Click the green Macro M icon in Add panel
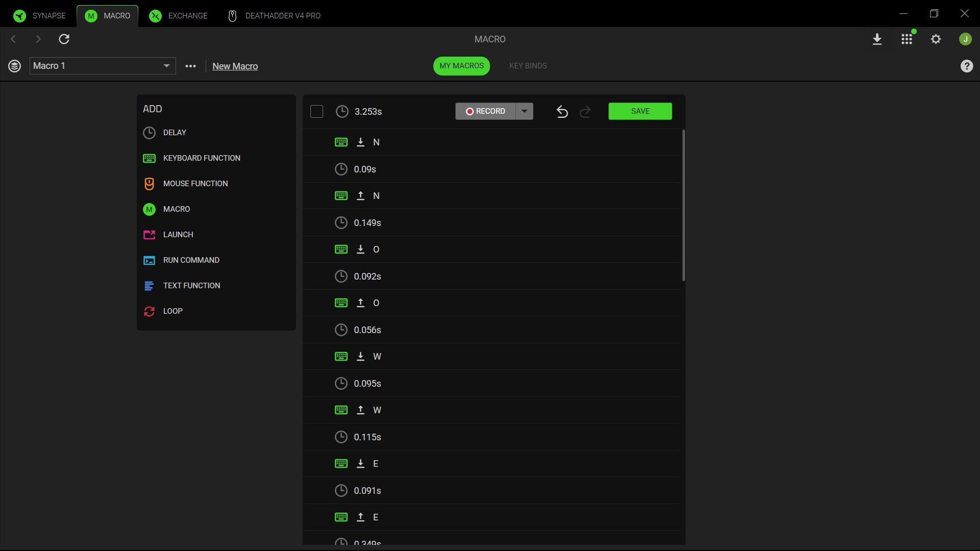 pos(149,209)
